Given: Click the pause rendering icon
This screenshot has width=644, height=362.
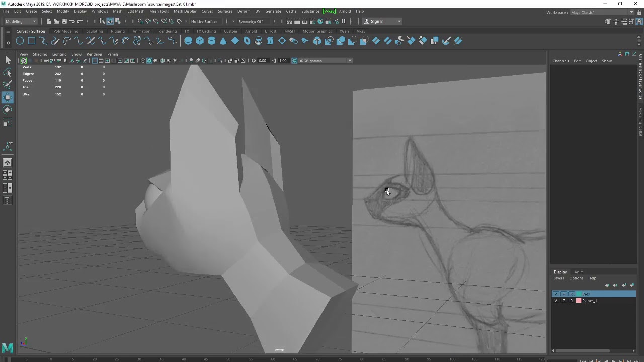Looking at the screenshot, I should pyautogui.click(x=344, y=21).
